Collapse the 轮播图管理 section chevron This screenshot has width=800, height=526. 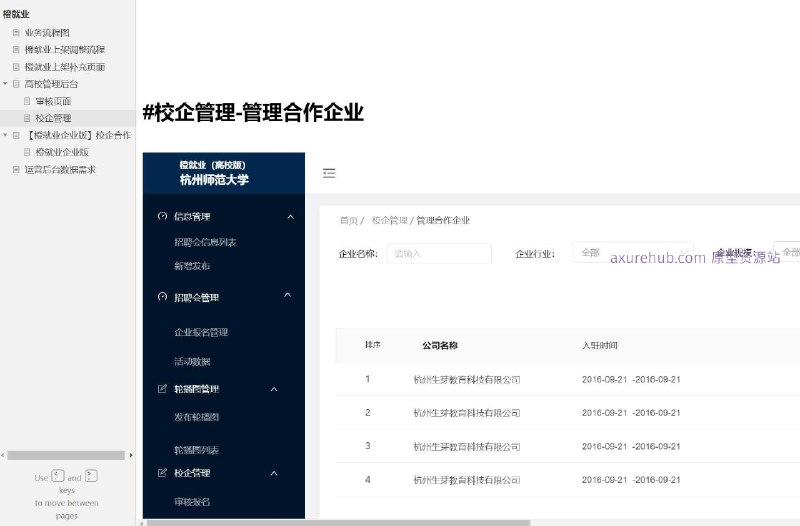coord(274,389)
